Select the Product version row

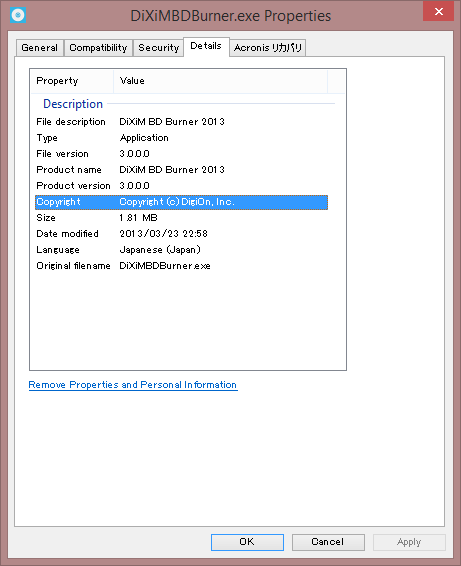click(181, 186)
